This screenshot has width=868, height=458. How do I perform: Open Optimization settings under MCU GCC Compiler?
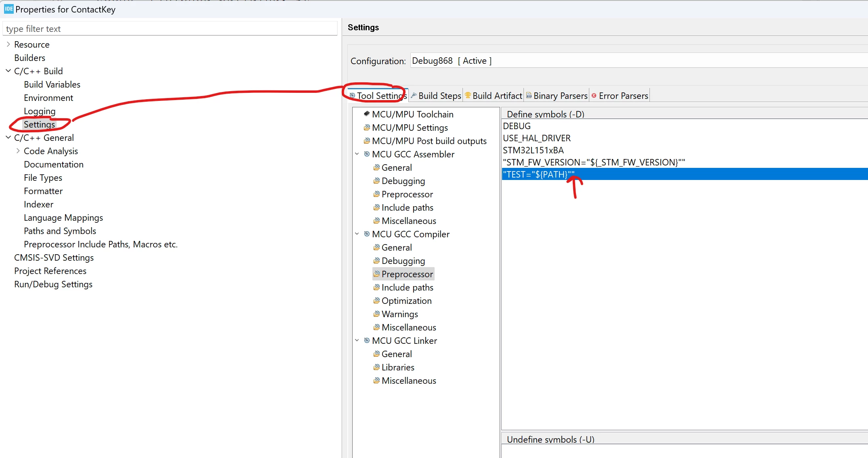click(x=406, y=301)
